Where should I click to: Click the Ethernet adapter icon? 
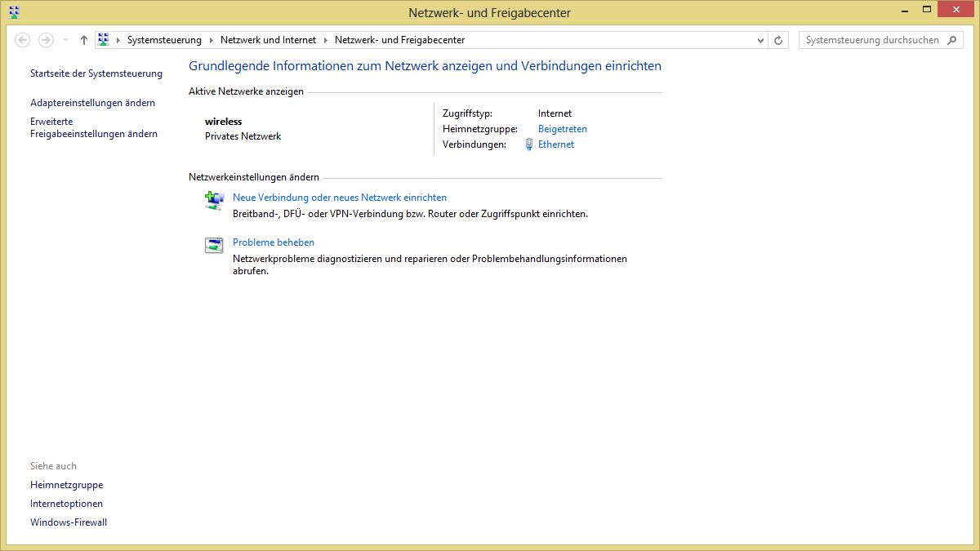pyautogui.click(x=529, y=144)
